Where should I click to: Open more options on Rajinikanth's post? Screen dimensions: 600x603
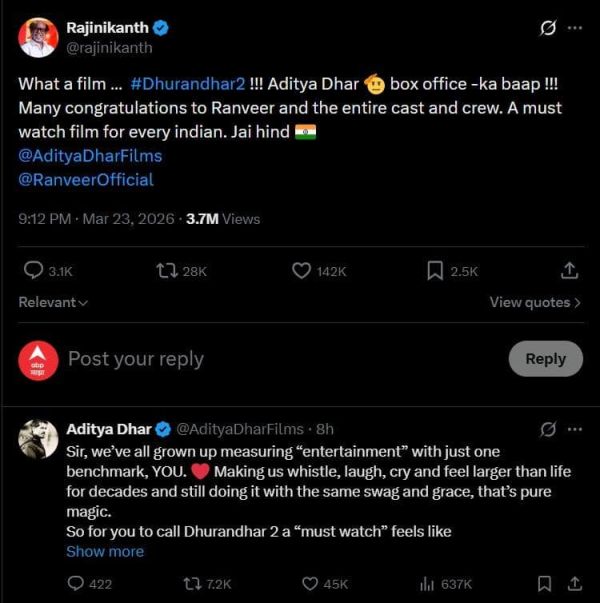click(x=574, y=28)
